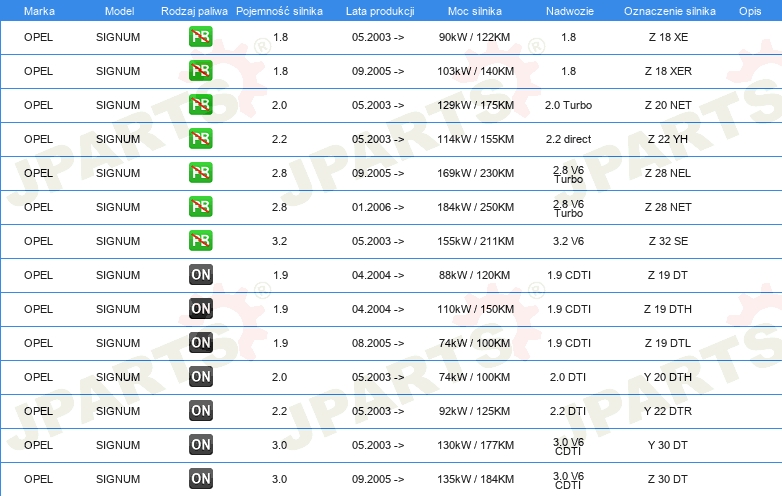Click unleaded petrol icon in Z 28 NEL row

click(200, 172)
